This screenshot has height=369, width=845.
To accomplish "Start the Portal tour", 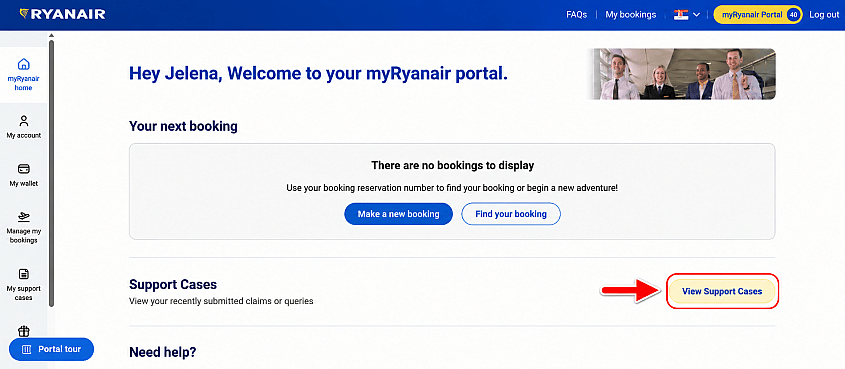I will click(x=52, y=350).
